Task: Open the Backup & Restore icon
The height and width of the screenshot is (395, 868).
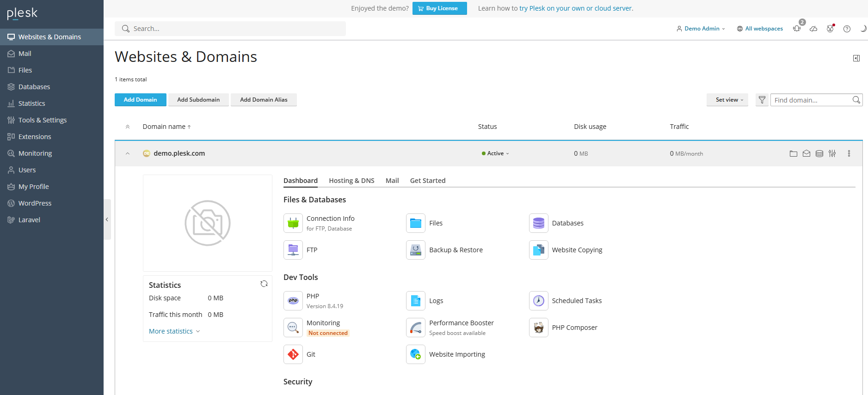Action: click(416, 250)
